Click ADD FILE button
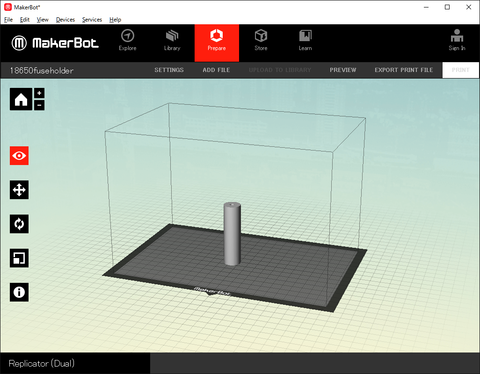 [216, 70]
